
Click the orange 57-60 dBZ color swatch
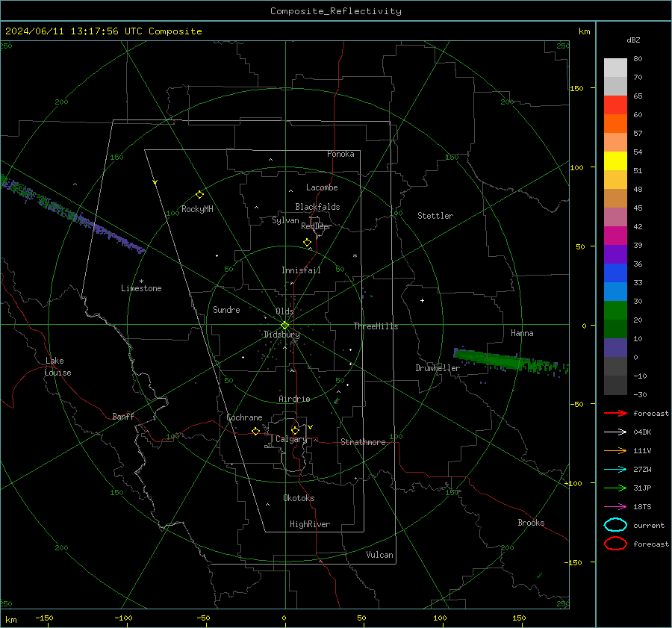[x=615, y=124]
